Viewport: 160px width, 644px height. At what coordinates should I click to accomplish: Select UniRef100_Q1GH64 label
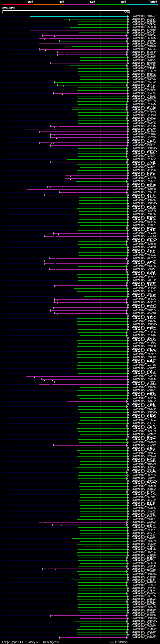(x=143, y=153)
